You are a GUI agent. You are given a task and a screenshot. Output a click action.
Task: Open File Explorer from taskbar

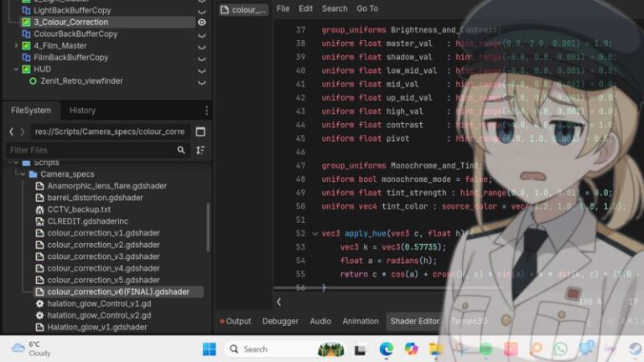436,349
